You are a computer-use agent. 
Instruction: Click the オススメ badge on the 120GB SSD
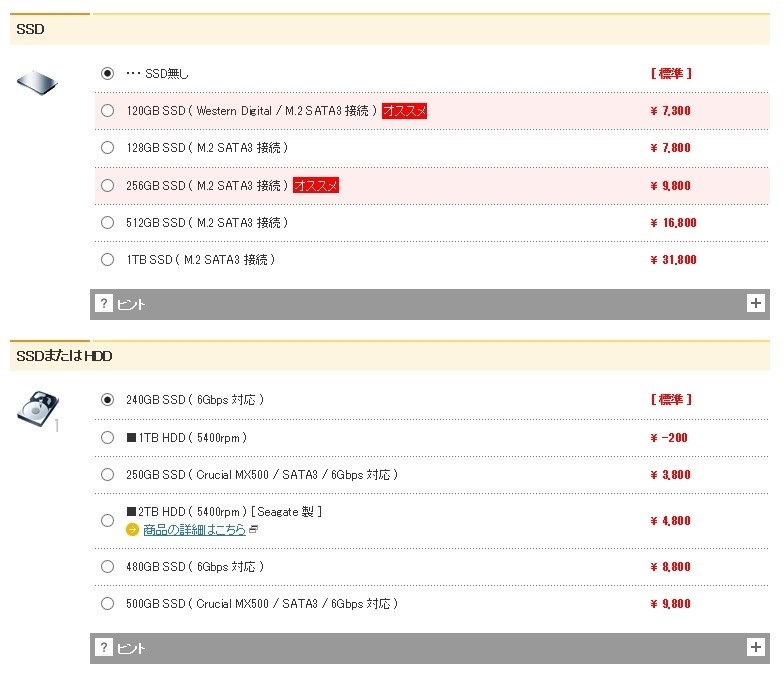pyautogui.click(x=404, y=111)
